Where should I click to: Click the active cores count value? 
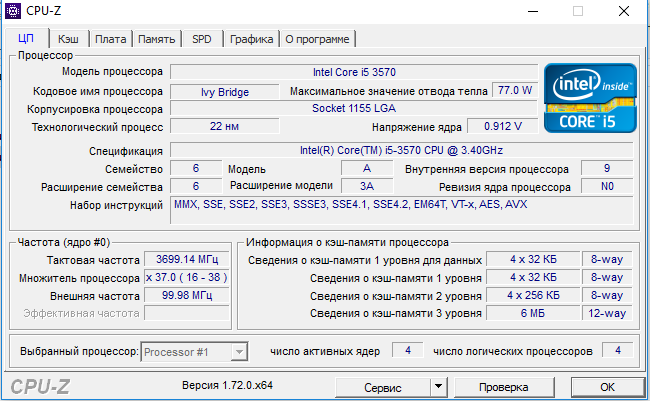click(408, 350)
